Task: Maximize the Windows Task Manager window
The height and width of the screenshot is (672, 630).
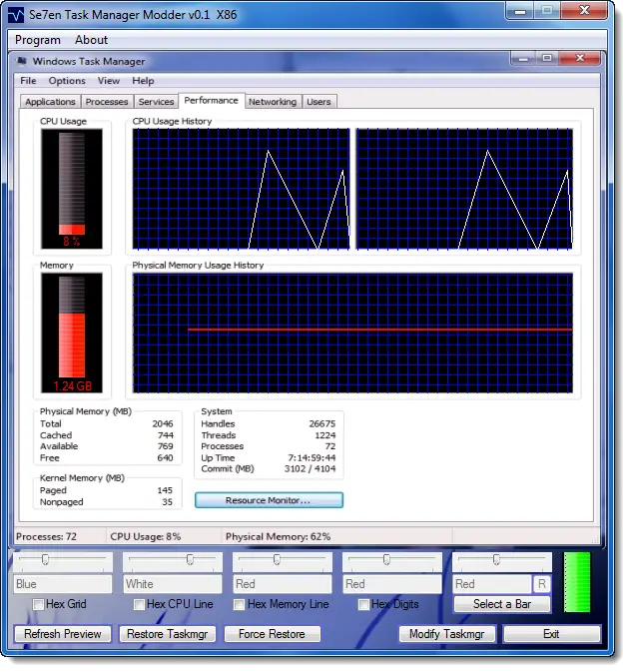Action: point(547,58)
